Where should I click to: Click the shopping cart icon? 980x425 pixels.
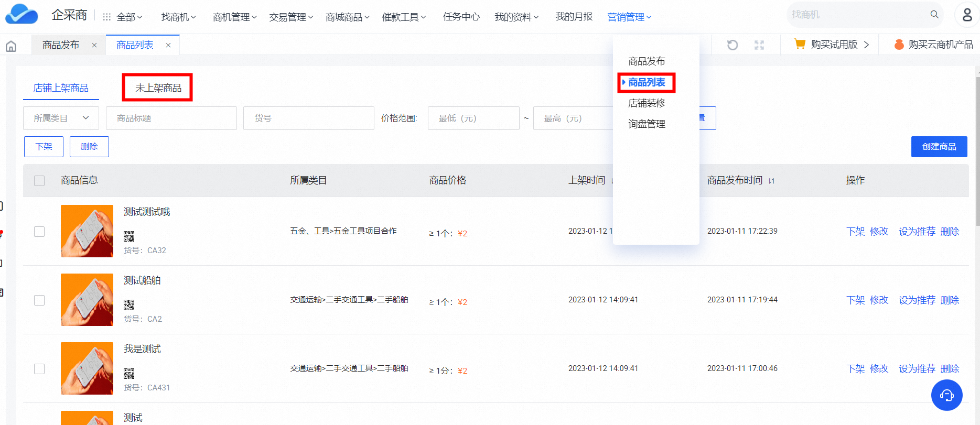[x=800, y=44]
